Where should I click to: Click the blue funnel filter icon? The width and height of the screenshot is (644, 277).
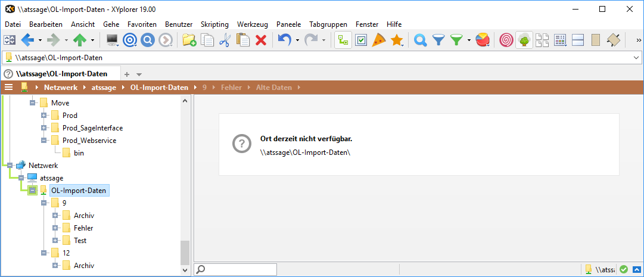pos(438,40)
